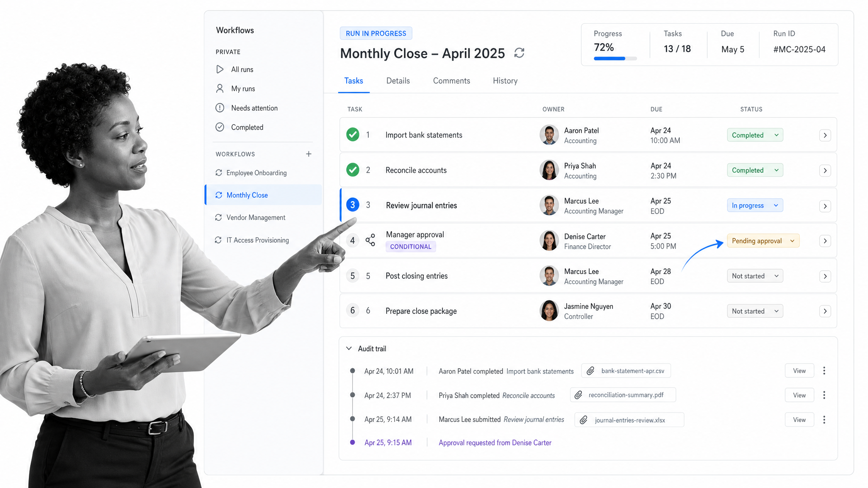Viewport: 868px width, 488px height.
Task: Open details arrow for Review journal entries
Action: [x=825, y=206]
